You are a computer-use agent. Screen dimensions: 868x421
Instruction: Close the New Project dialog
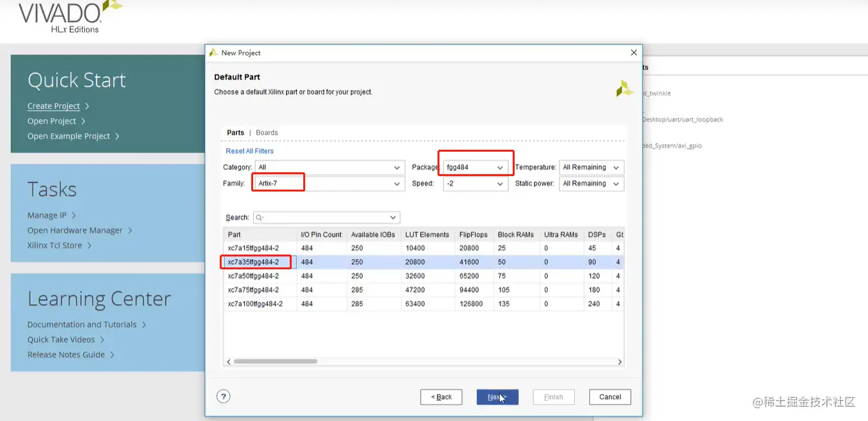coord(633,53)
